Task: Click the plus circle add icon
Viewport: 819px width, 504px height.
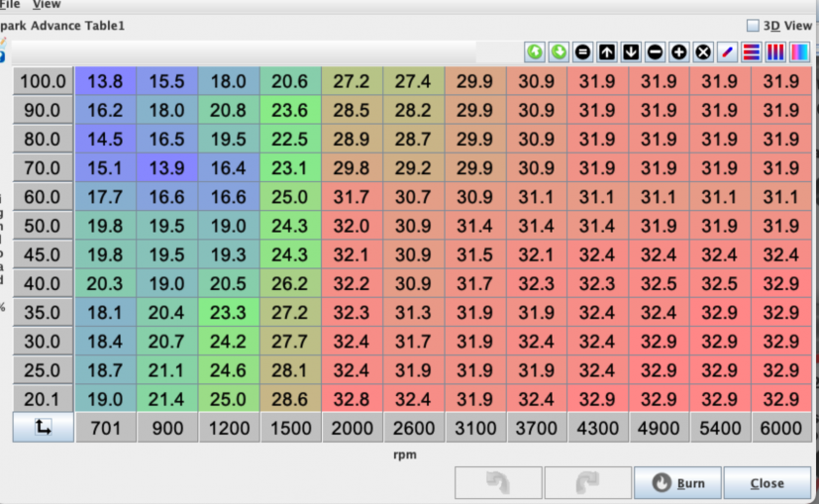Action: pyautogui.click(x=679, y=51)
